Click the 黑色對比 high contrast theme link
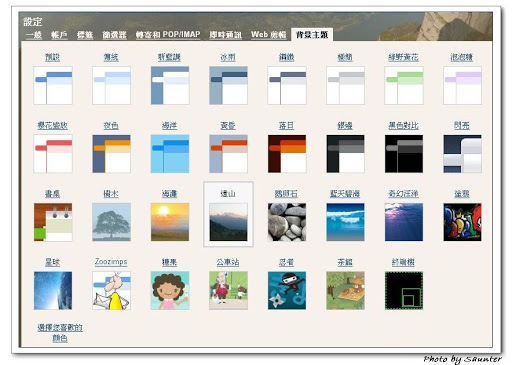Image resolution: width=512 pixels, height=365 pixels. (x=403, y=126)
